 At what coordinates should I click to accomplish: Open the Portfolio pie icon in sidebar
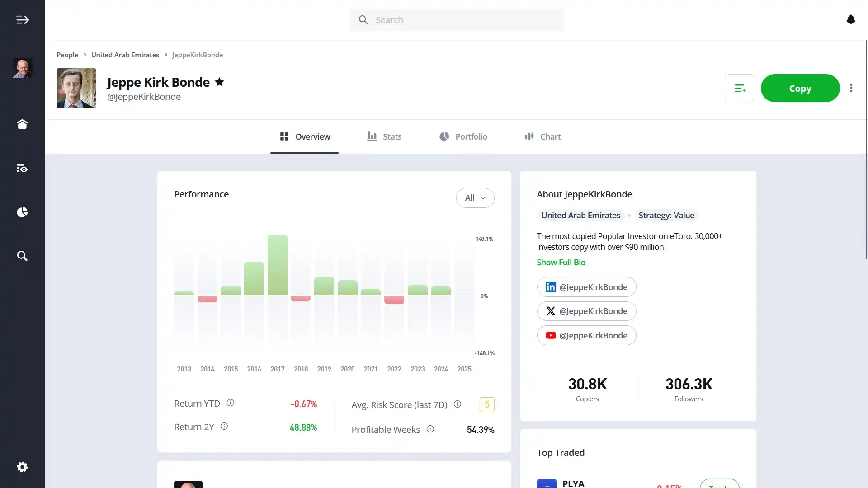pos(22,212)
